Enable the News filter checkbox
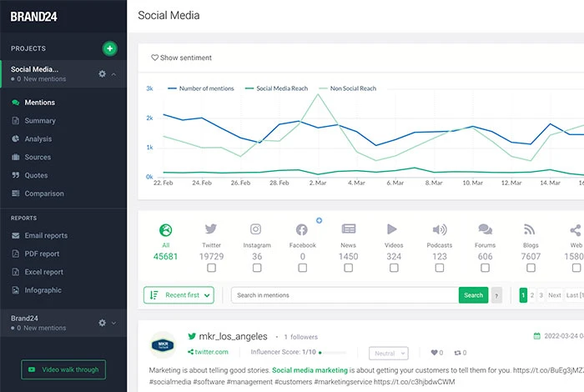Screen dimensions: 584x392 tap(348, 268)
